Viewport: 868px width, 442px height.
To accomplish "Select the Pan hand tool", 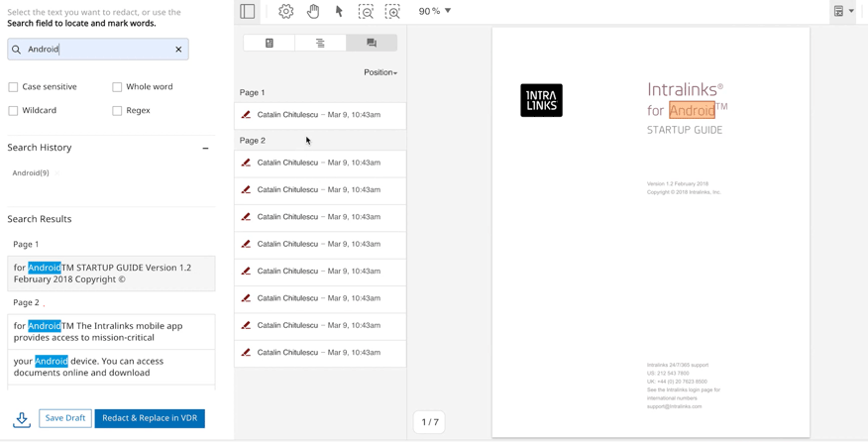I will 313,11.
